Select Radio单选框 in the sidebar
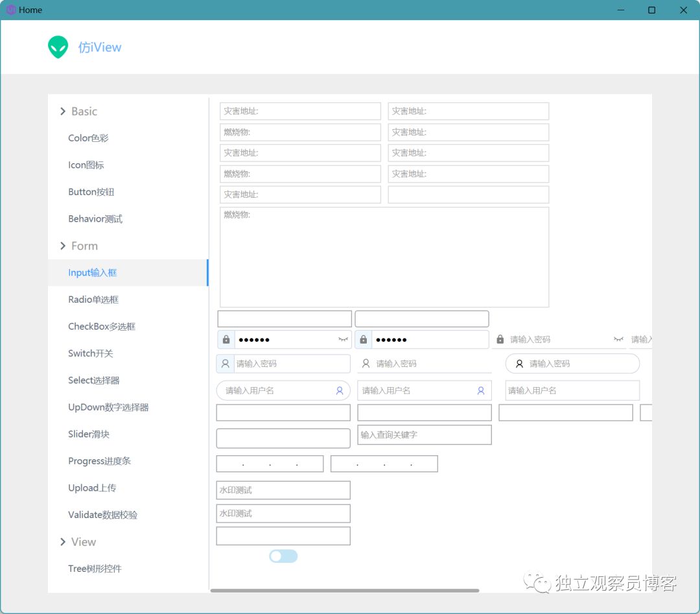 (93, 300)
